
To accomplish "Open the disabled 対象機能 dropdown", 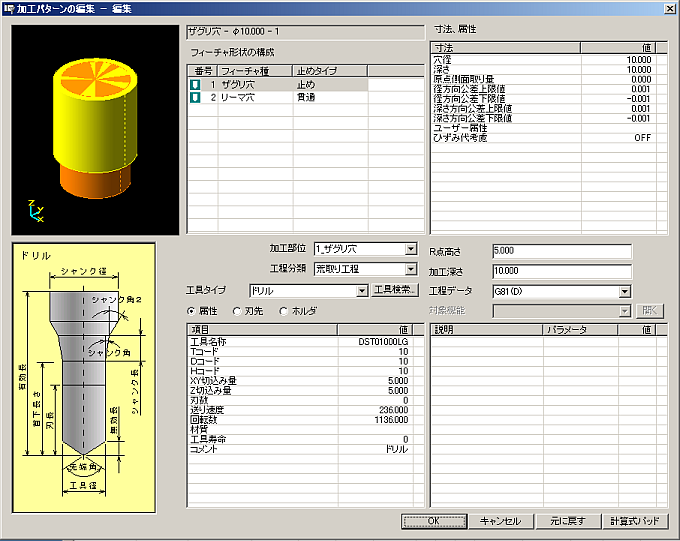I will pyautogui.click(x=624, y=311).
